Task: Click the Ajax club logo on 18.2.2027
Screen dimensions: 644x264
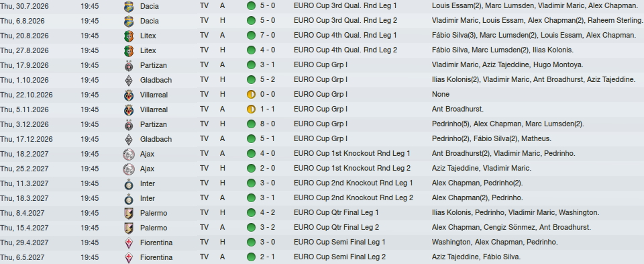Action: pyautogui.click(x=129, y=155)
